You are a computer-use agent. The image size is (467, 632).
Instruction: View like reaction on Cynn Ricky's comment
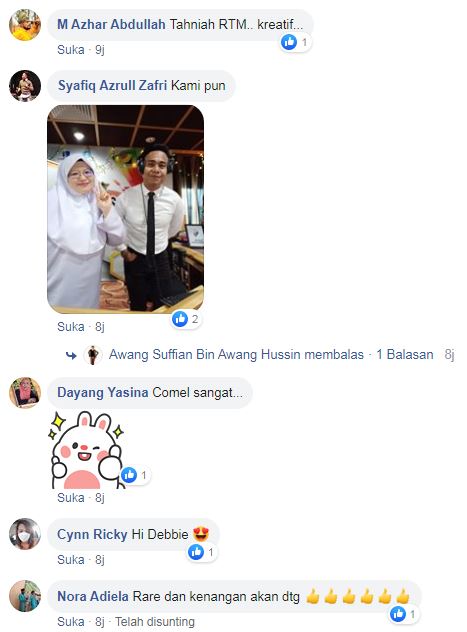coord(202,552)
